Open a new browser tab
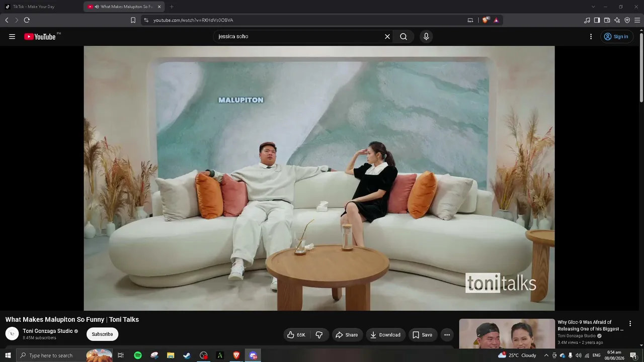Image resolution: width=644 pixels, height=362 pixels. pyautogui.click(x=172, y=7)
